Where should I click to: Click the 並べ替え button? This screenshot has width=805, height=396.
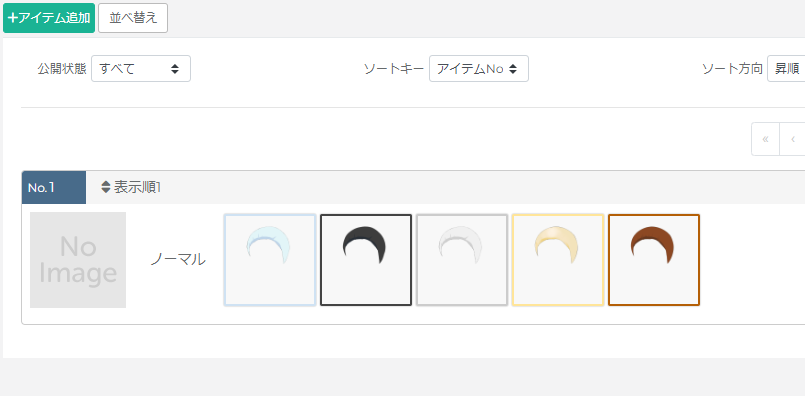coord(133,18)
